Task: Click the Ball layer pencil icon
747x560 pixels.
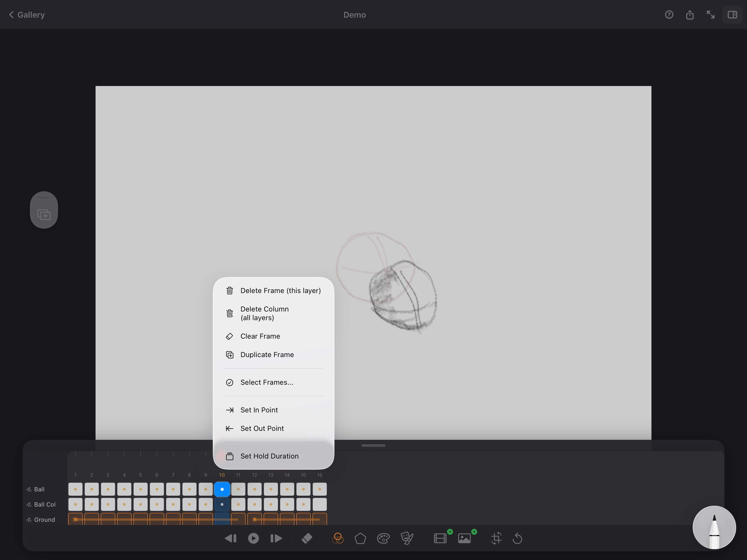Action: 29,489
